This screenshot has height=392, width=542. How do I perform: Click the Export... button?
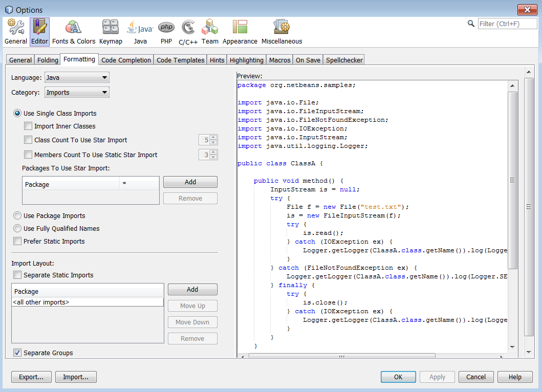tap(31, 377)
